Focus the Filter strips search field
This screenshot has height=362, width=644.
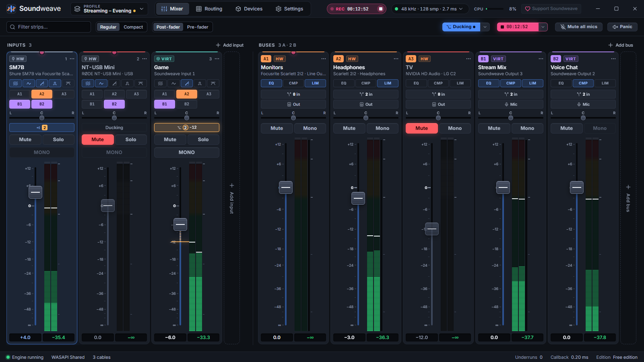click(x=49, y=27)
